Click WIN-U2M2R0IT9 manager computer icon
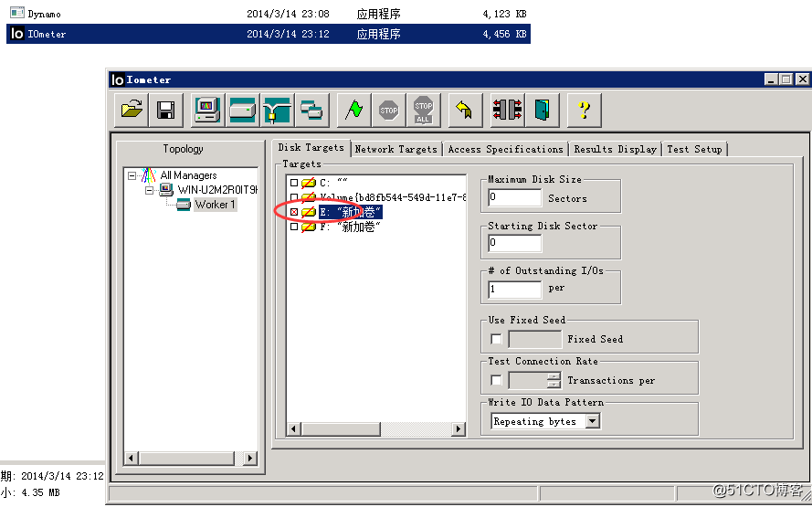This screenshot has width=812, height=507. (166, 190)
